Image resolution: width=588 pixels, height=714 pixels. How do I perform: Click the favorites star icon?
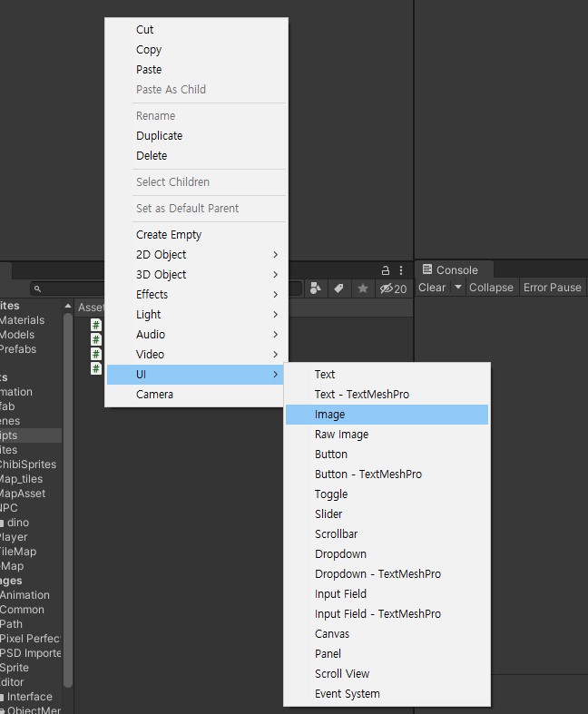pos(363,289)
